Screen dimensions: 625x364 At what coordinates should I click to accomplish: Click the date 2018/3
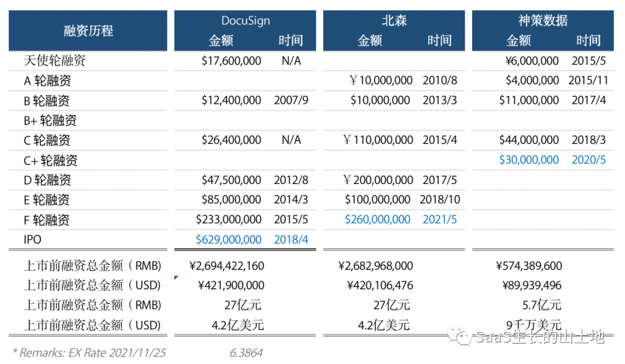[x=589, y=140]
